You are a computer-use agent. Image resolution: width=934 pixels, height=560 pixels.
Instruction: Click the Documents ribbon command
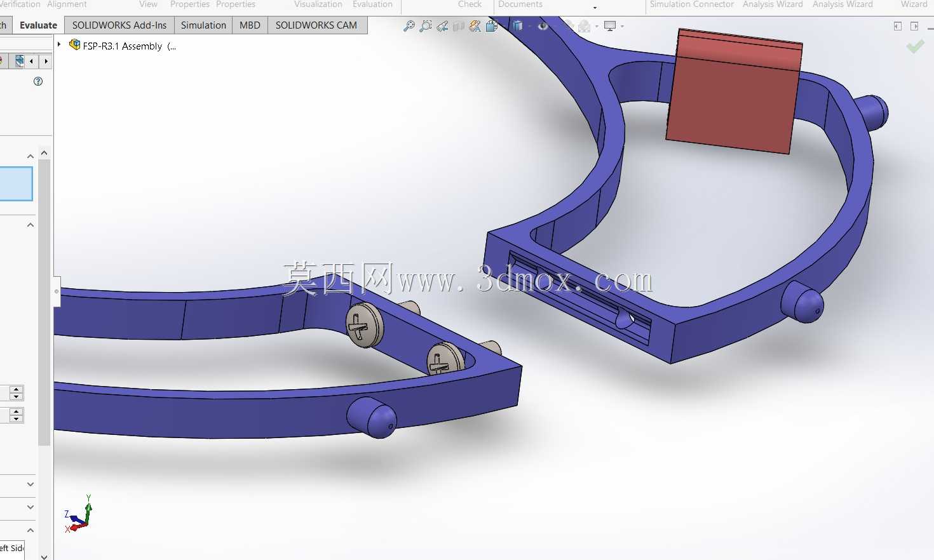tap(520, 4)
